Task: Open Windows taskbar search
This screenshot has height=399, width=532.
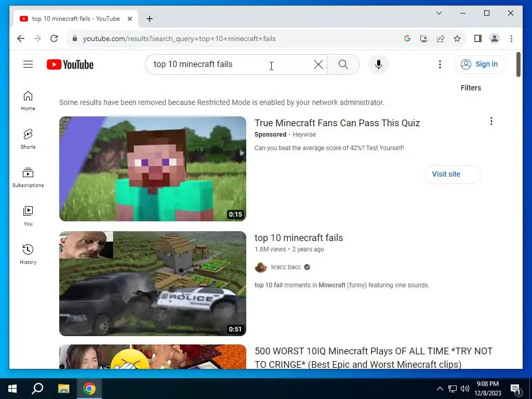Action: 37,389
